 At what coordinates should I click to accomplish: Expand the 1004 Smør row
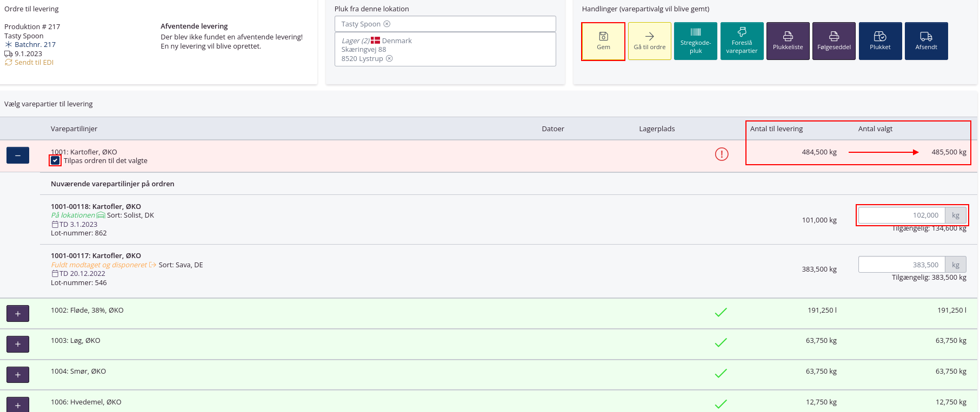18,375
